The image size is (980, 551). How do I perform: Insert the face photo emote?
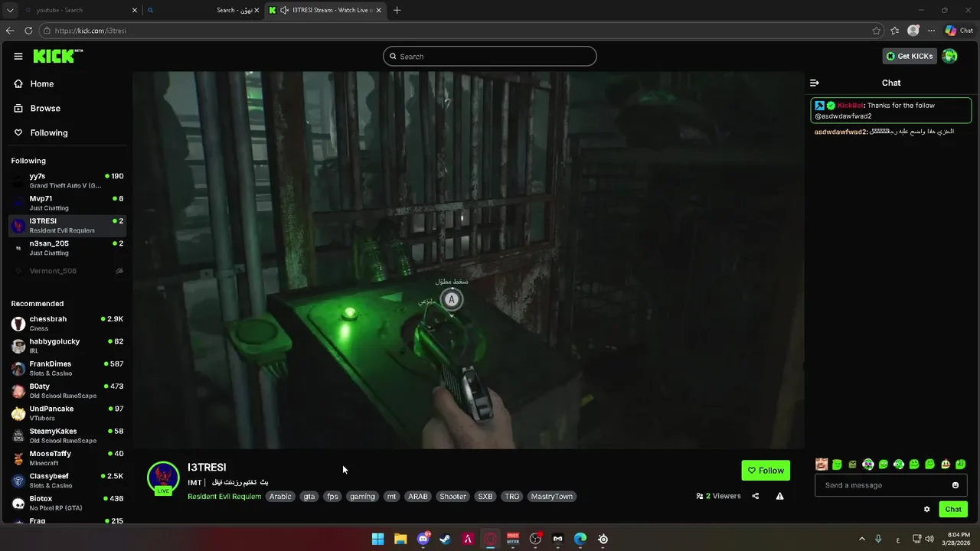(x=822, y=464)
